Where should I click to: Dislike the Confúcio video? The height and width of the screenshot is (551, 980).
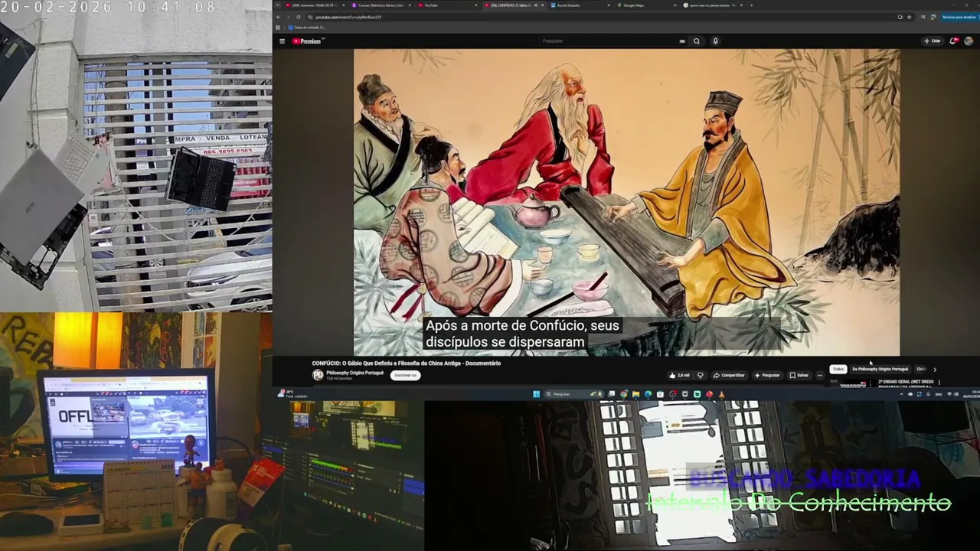coord(700,375)
